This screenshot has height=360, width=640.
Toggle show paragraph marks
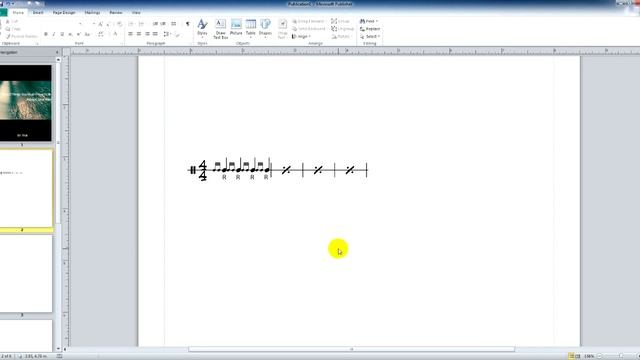point(188,24)
